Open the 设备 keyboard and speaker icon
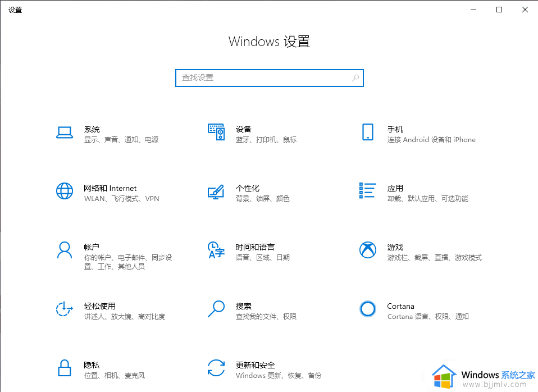Image resolution: width=538 pixels, height=392 pixels. click(216, 132)
